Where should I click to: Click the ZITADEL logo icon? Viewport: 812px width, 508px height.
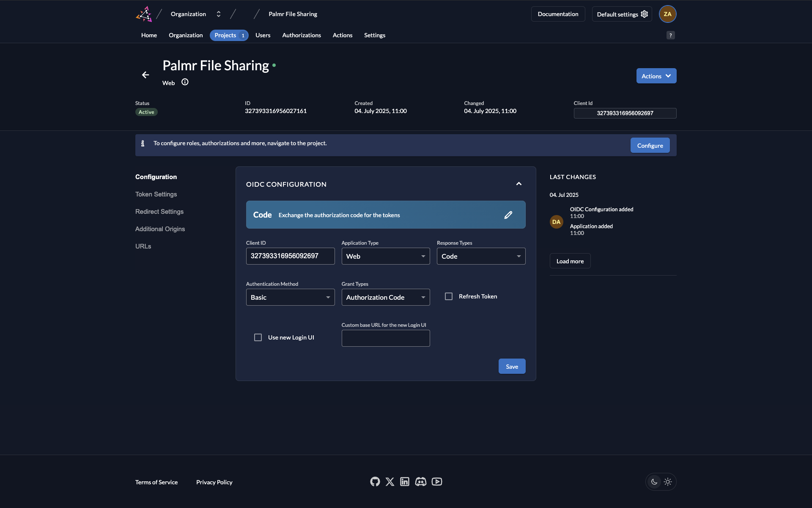coord(144,14)
